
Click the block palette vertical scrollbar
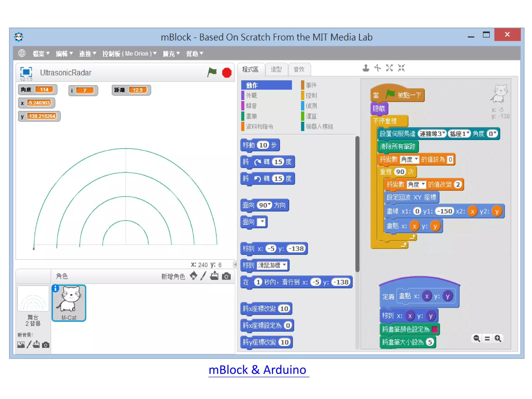357,204
